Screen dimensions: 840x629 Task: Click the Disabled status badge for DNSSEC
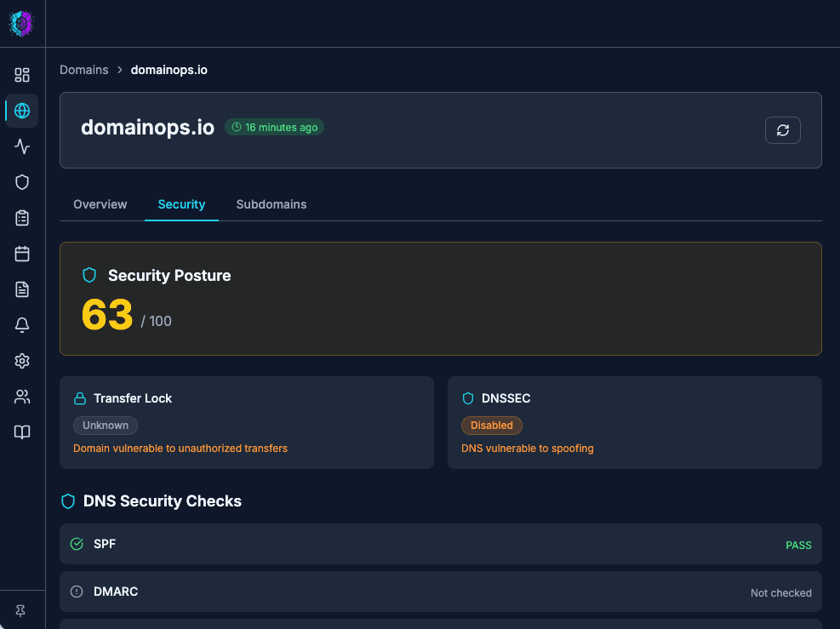(x=492, y=426)
